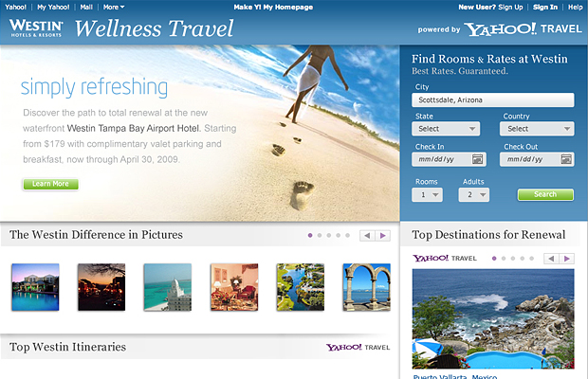This screenshot has height=379, width=588.
Task: Click the Learn More button
Action: 50,184
